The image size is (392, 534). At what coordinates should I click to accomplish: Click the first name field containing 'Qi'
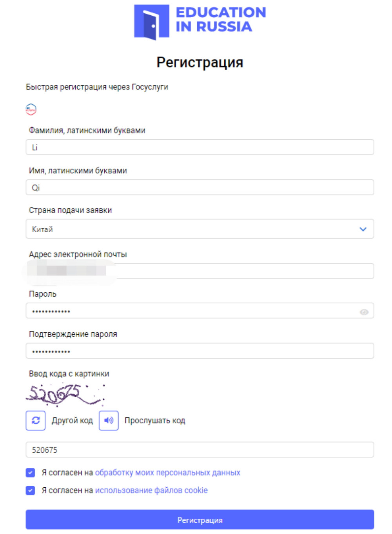click(200, 188)
